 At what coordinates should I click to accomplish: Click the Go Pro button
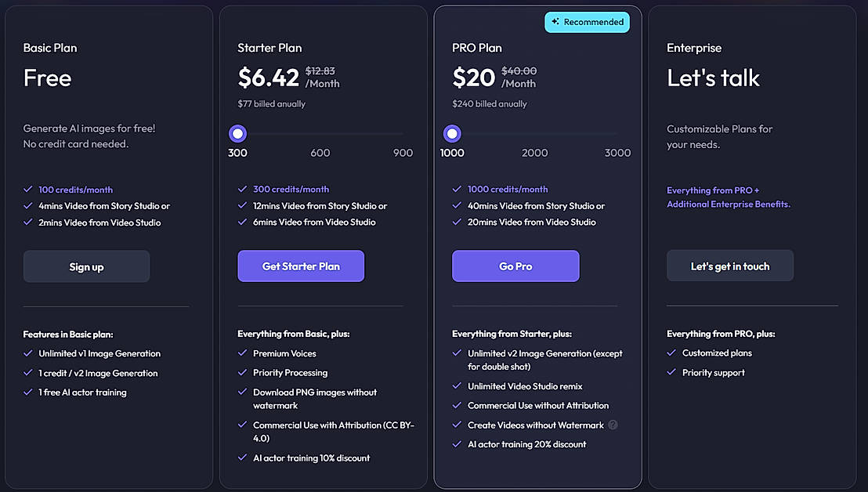point(515,266)
